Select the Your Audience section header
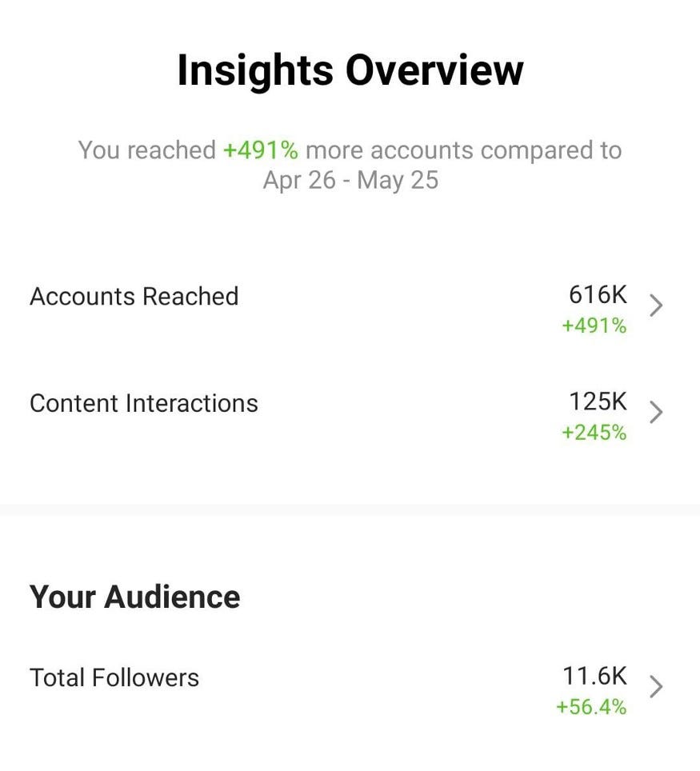 [134, 597]
